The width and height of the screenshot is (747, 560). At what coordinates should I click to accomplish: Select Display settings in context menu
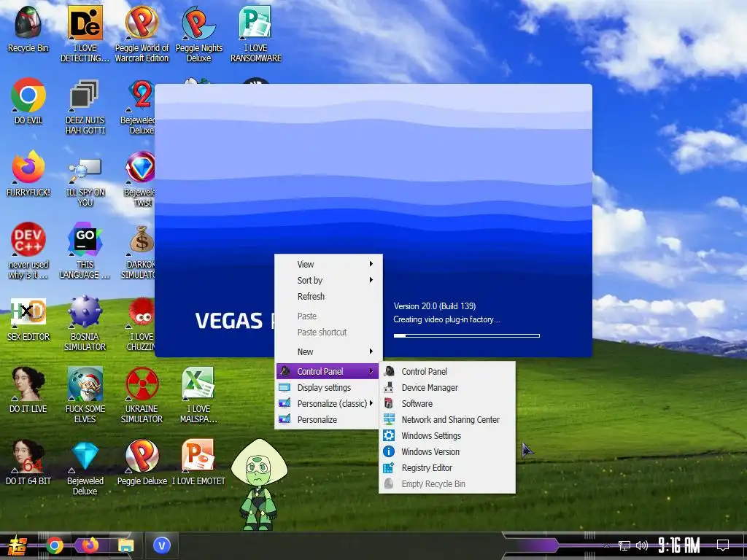[329, 388]
